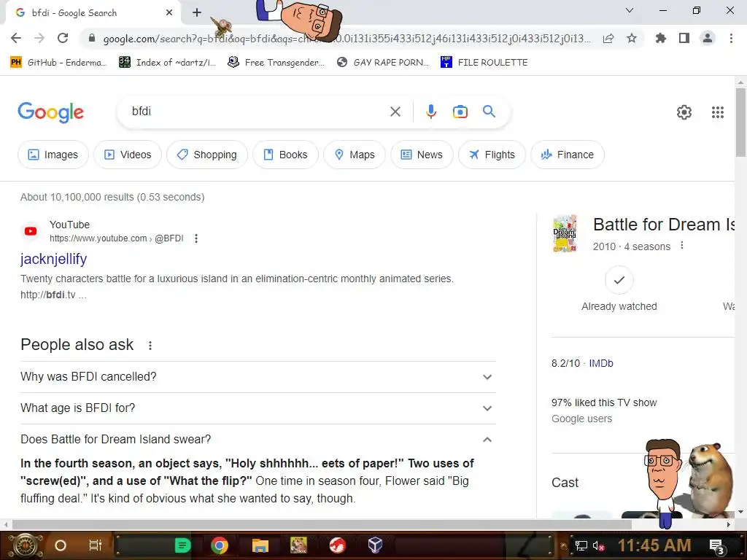The height and width of the screenshot is (560, 747).
Task: Open the tab search dropdown chevron
Action: pos(630,10)
